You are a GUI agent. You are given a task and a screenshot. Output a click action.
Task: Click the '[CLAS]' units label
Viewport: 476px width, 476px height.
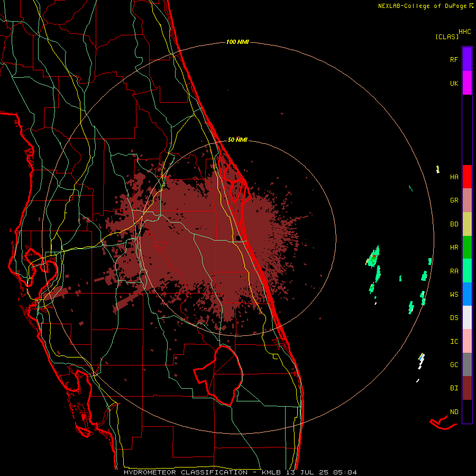(x=446, y=37)
